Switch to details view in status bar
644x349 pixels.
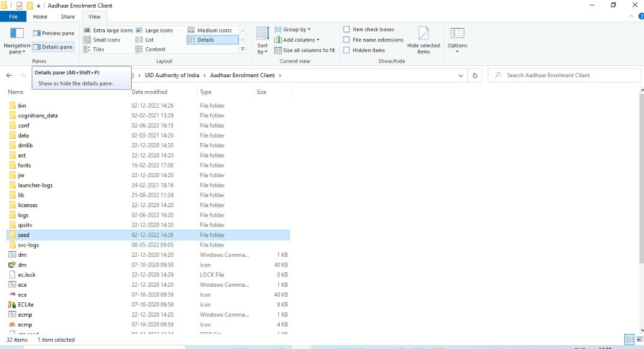(x=629, y=339)
